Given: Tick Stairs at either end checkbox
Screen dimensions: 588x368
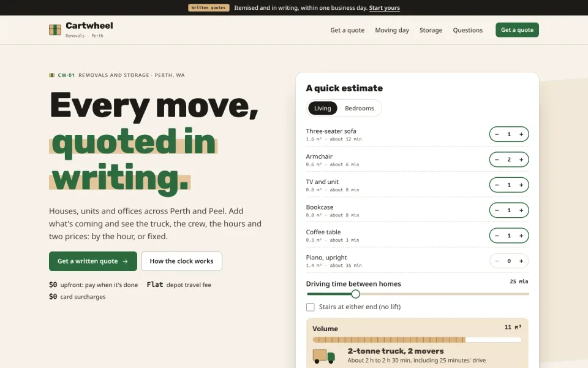Looking at the screenshot, I should [x=310, y=307].
